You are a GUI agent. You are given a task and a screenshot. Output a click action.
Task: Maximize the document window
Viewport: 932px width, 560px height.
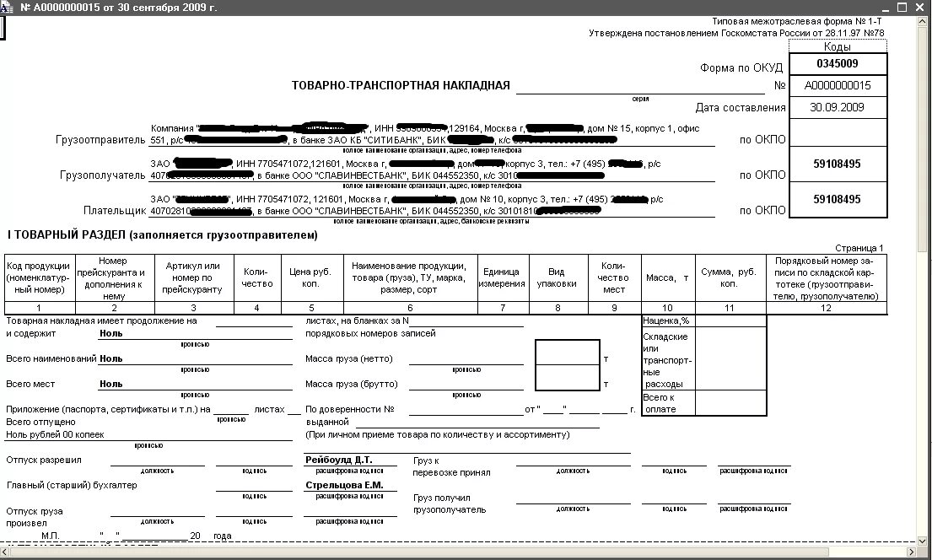902,8
